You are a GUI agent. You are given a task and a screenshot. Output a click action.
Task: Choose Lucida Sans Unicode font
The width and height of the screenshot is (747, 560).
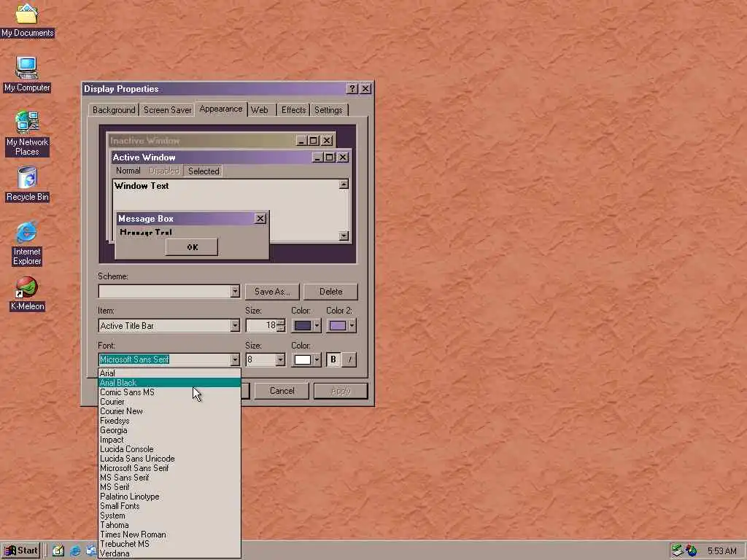click(169, 459)
